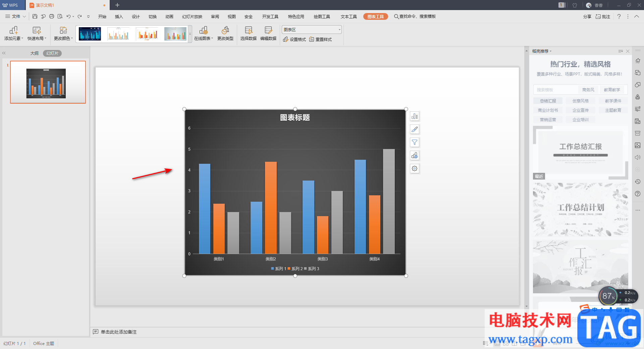Click the chart style brush floating button
Screen dimensions: 644x349
415,129
